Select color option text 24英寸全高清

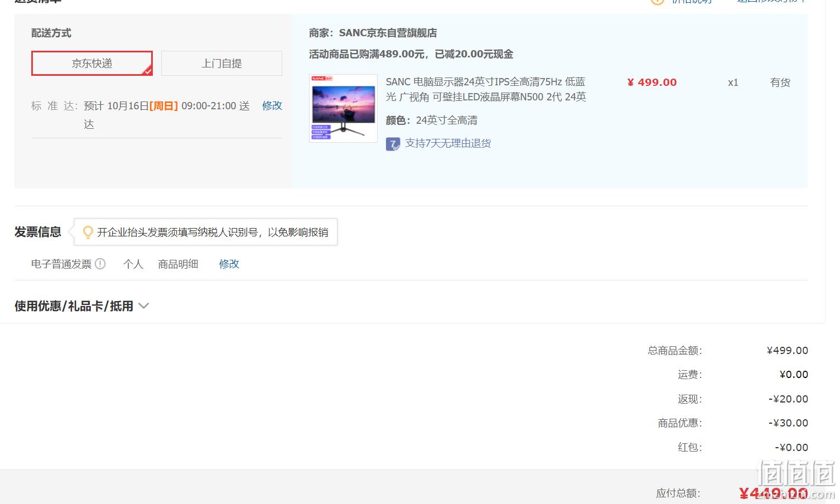coord(447,120)
